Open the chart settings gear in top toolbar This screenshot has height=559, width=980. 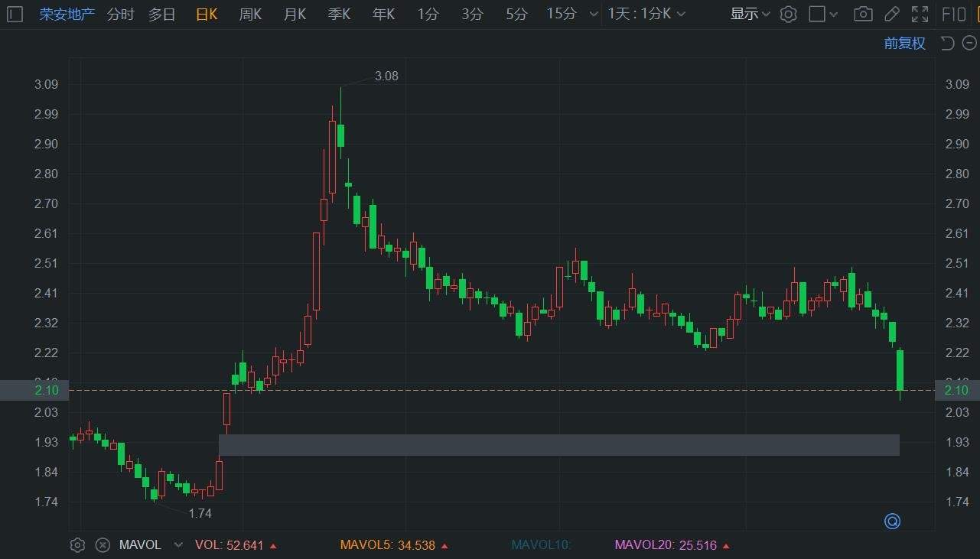point(789,14)
